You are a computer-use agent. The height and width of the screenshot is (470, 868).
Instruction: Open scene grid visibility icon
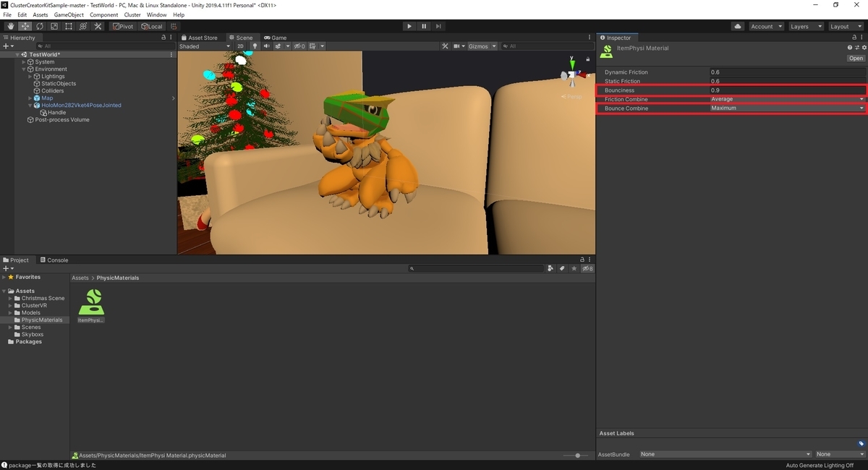click(312, 46)
